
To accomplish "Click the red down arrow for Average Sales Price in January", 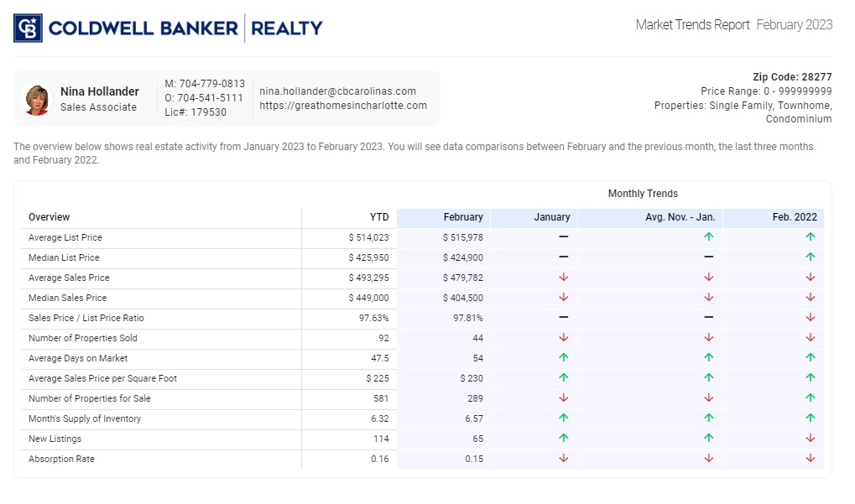I will [x=565, y=278].
